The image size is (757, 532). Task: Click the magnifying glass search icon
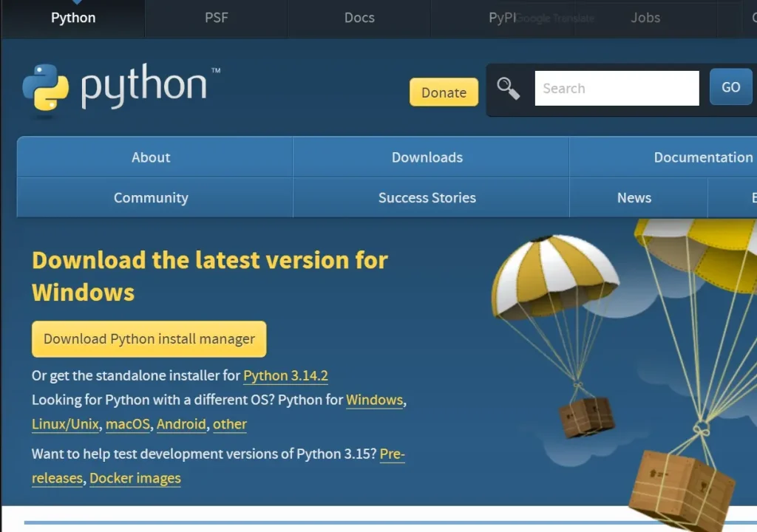click(508, 89)
